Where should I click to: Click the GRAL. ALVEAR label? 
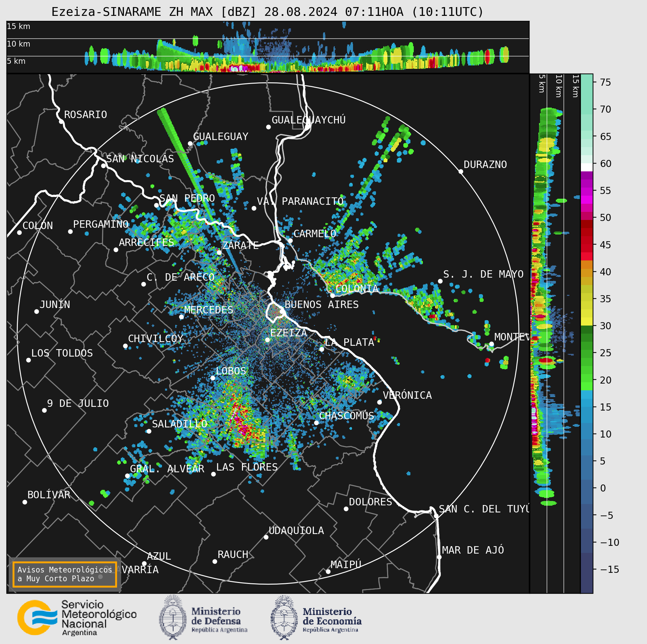coord(167,469)
